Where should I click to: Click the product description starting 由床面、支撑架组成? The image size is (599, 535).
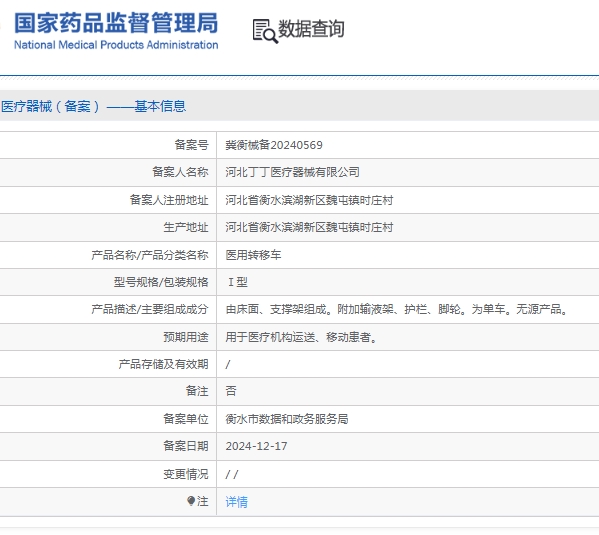397,309
